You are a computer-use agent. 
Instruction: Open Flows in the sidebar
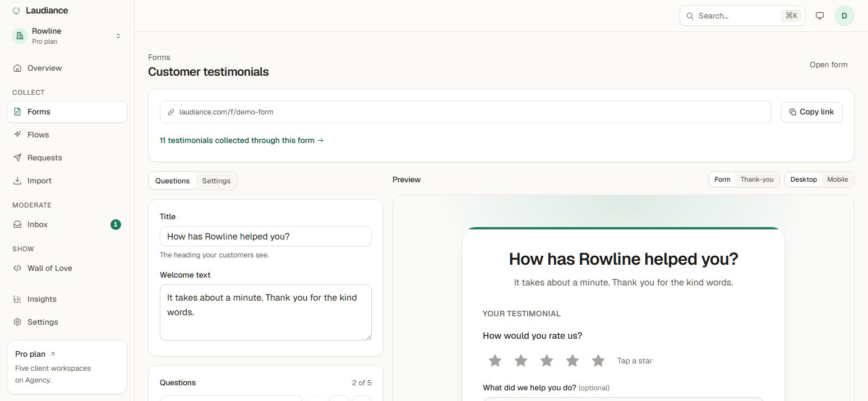click(67, 135)
